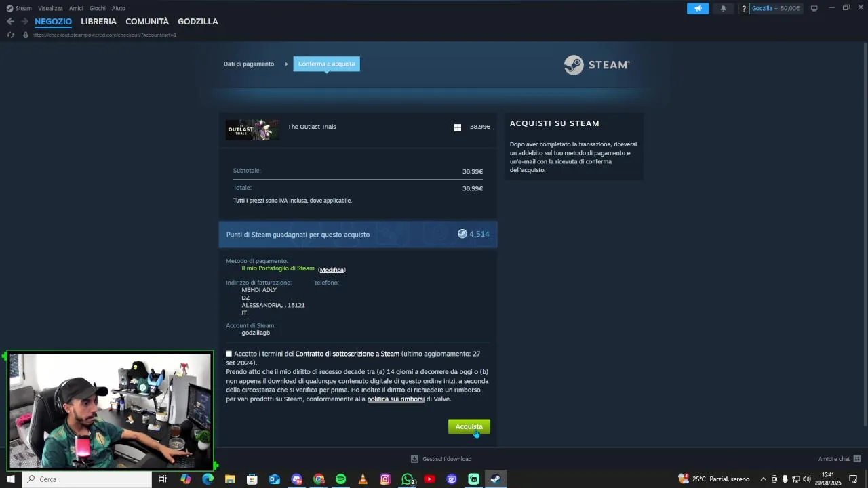868x488 pixels.
Task: Click the network icon in system tray
Action: [796, 479]
